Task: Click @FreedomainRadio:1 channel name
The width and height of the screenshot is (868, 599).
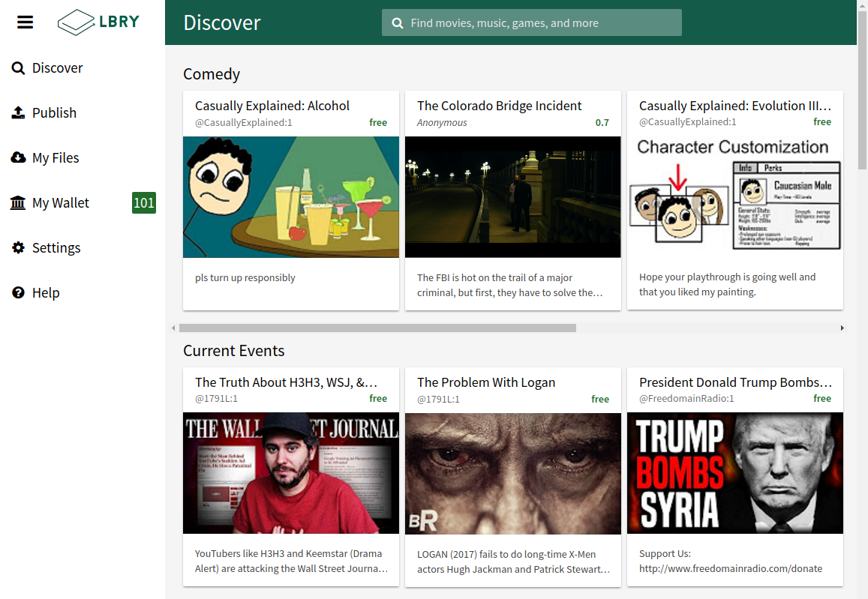Action: 686,399
